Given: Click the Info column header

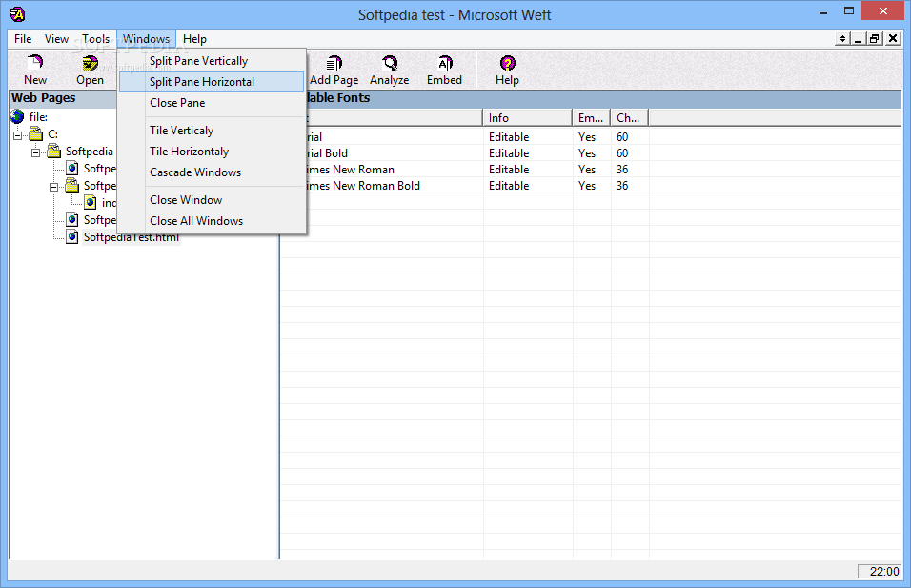Looking at the screenshot, I should [528, 118].
